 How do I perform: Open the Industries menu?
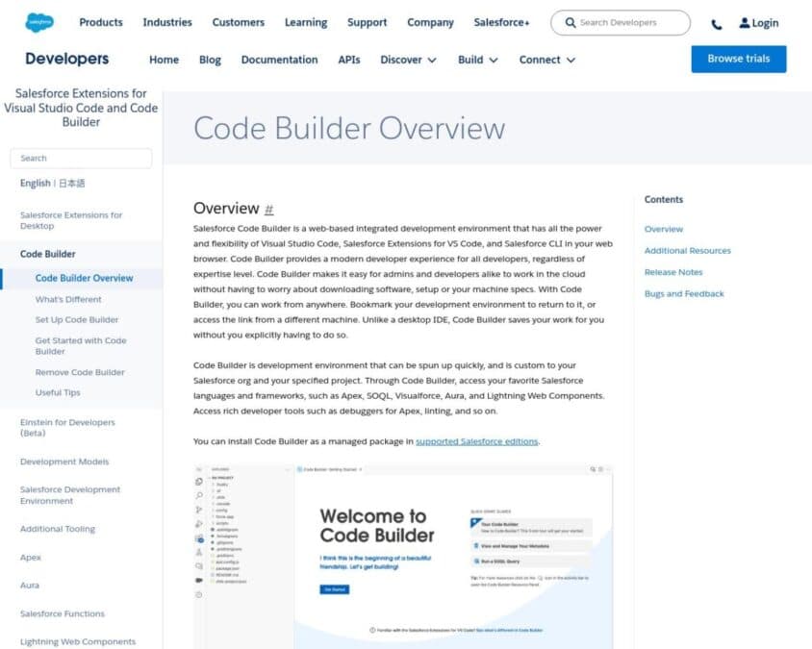(167, 22)
